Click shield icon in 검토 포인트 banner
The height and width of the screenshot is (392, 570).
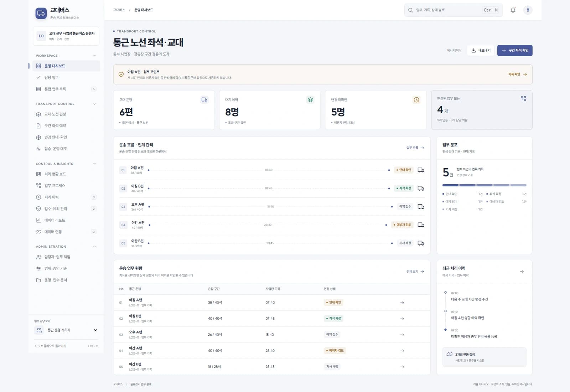(x=121, y=74)
